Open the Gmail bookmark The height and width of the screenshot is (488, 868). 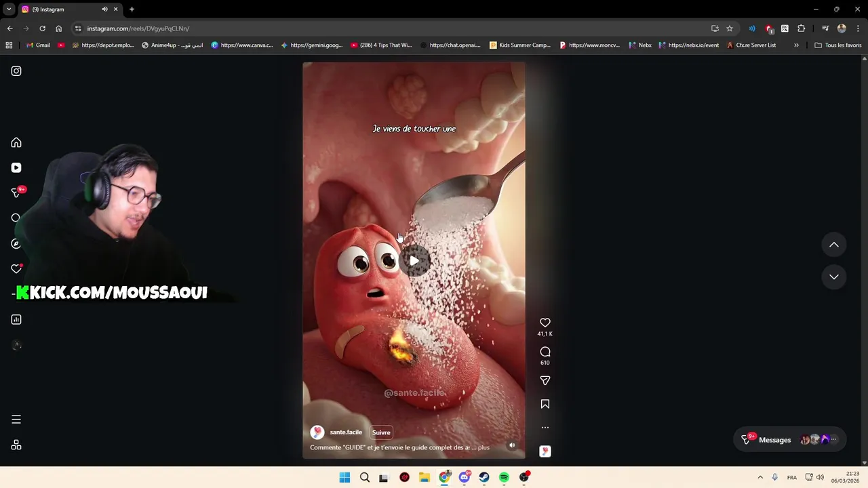pyautogui.click(x=38, y=45)
